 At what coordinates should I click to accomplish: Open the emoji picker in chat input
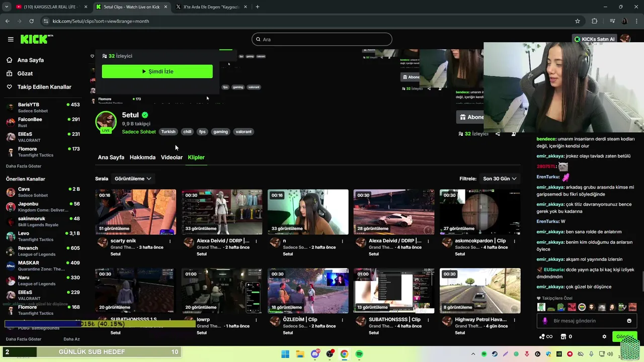pos(629,321)
